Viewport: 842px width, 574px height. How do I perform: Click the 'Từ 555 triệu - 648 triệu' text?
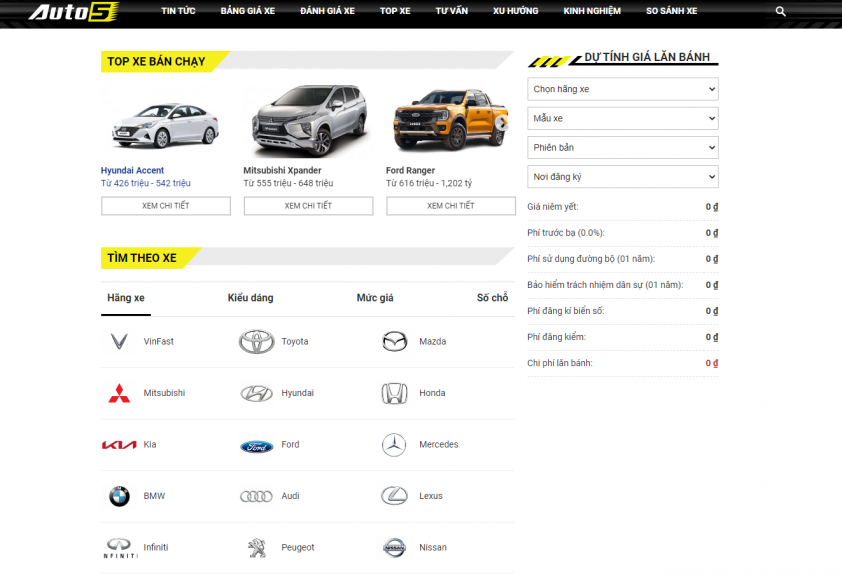(x=288, y=183)
